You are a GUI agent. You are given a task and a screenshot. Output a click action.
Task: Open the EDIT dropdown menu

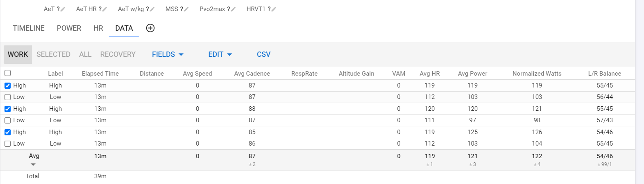coord(220,54)
